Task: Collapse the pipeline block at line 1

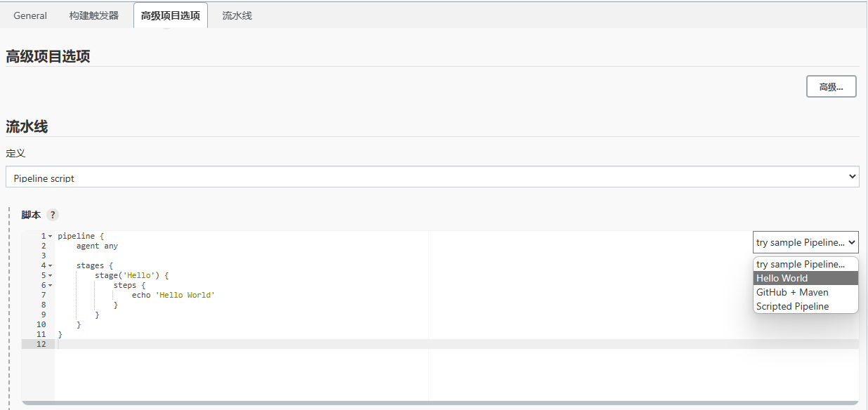Action: tap(51, 236)
